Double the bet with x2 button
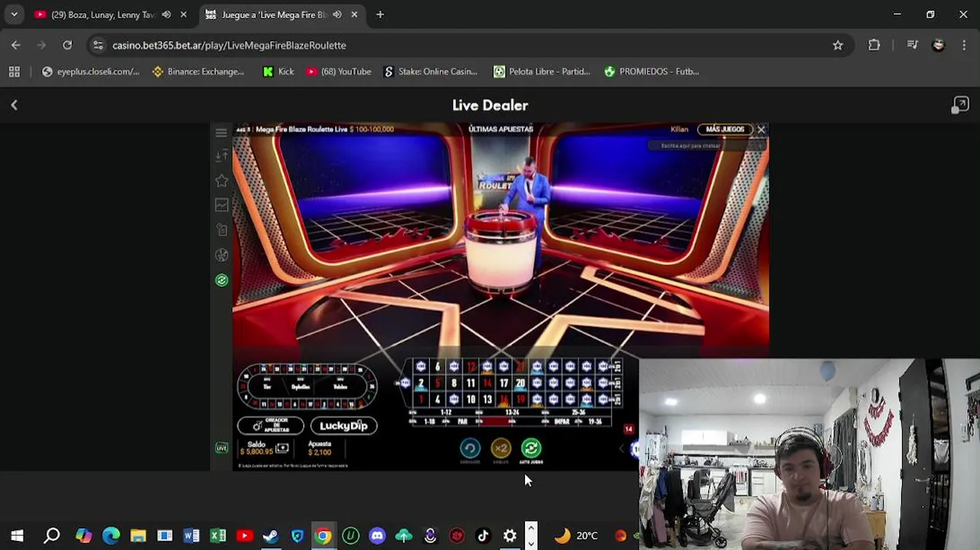980x550 pixels. (501, 448)
